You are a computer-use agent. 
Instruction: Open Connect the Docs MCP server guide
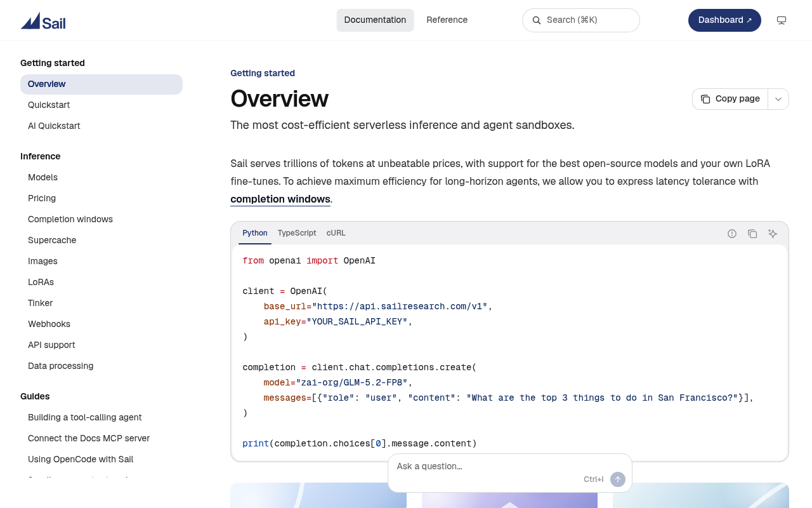(x=101, y=439)
